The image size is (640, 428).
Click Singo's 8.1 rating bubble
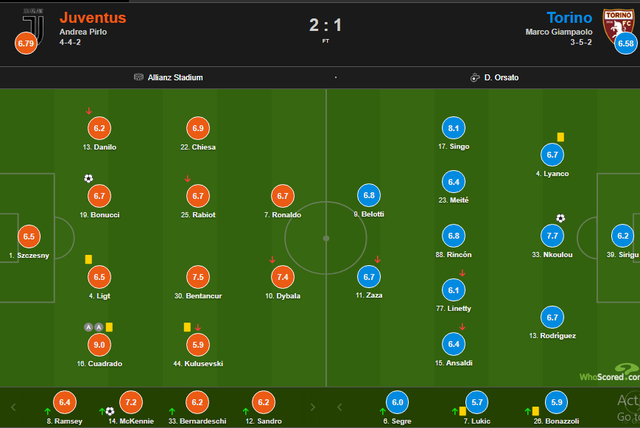pos(454,128)
